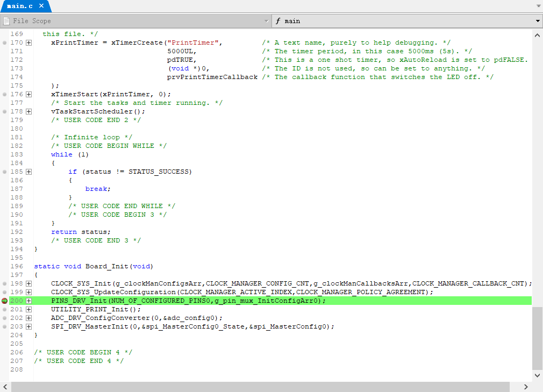
Task: Toggle breakpoint dot at line 198
Action: point(4,283)
